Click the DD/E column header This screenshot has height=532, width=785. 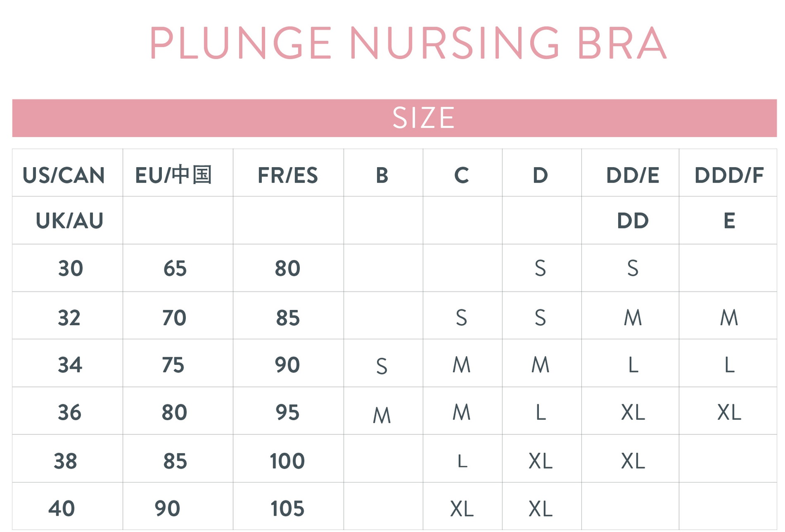[x=633, y=175]
